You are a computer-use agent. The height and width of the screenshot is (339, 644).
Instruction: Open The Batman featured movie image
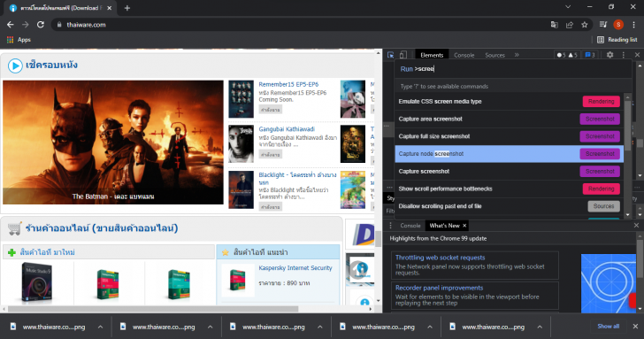point(113,143)
